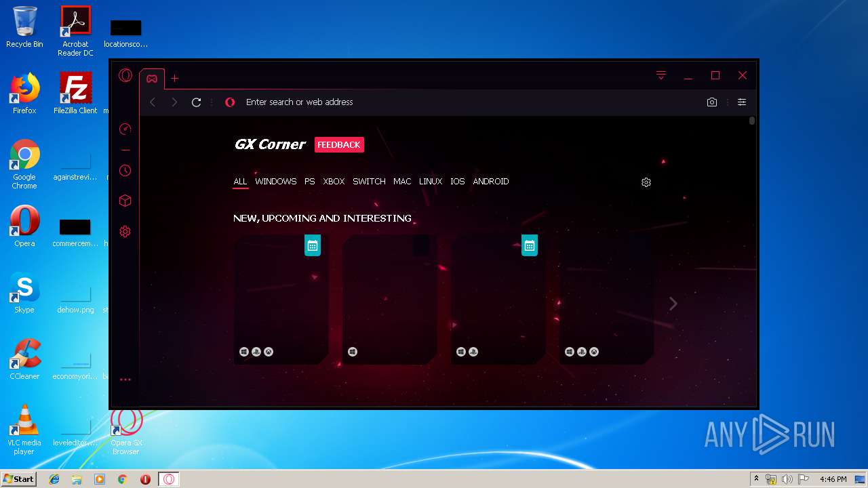Go forward with the forward arrow

point(174,102)
